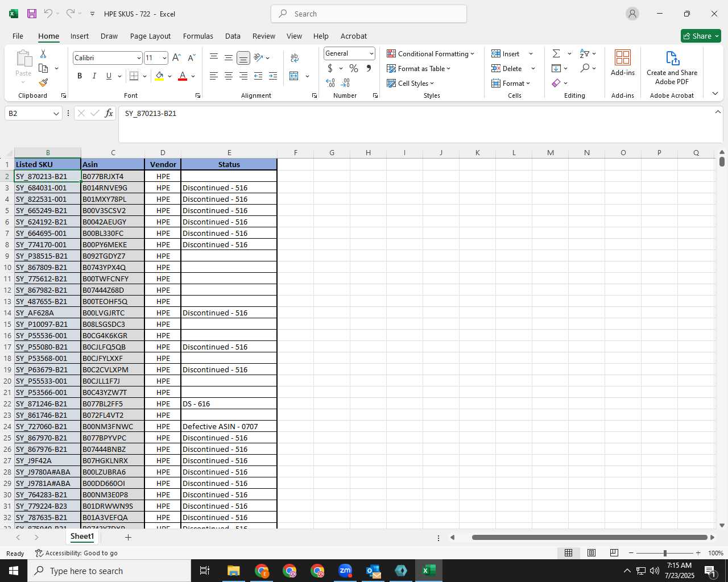Image resolution: width=728 pixels, height=582 pixels.
Task: Apply Wrap Text to the cell
Action: tap(295, 57)
